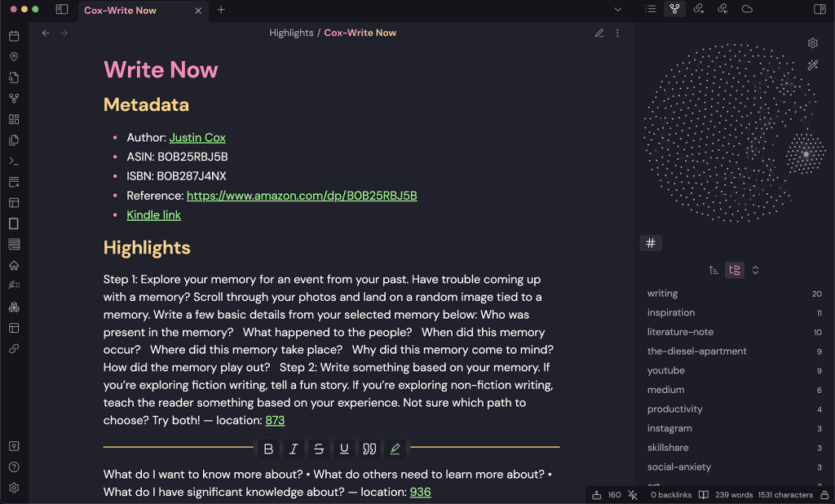This screenshot has width=835, height=504.
Task: Open the graph settings gear
Action: [813, 42]
